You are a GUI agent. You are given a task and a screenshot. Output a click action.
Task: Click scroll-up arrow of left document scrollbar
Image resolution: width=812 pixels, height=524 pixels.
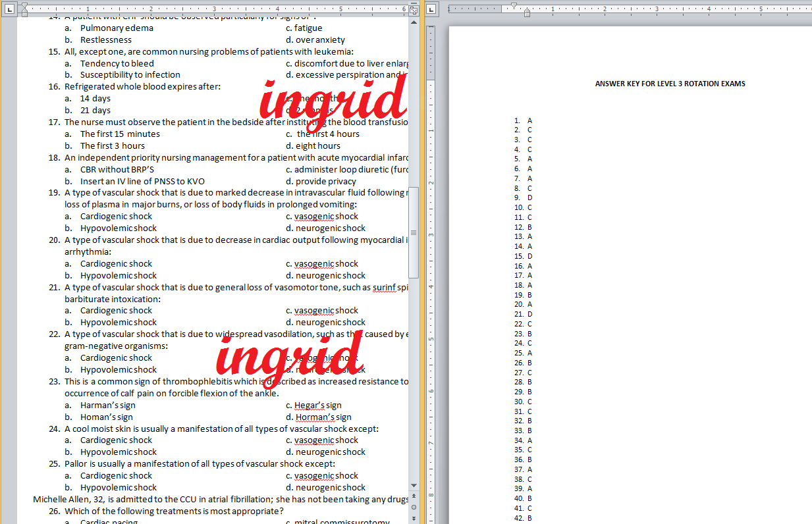click(414, 21)
